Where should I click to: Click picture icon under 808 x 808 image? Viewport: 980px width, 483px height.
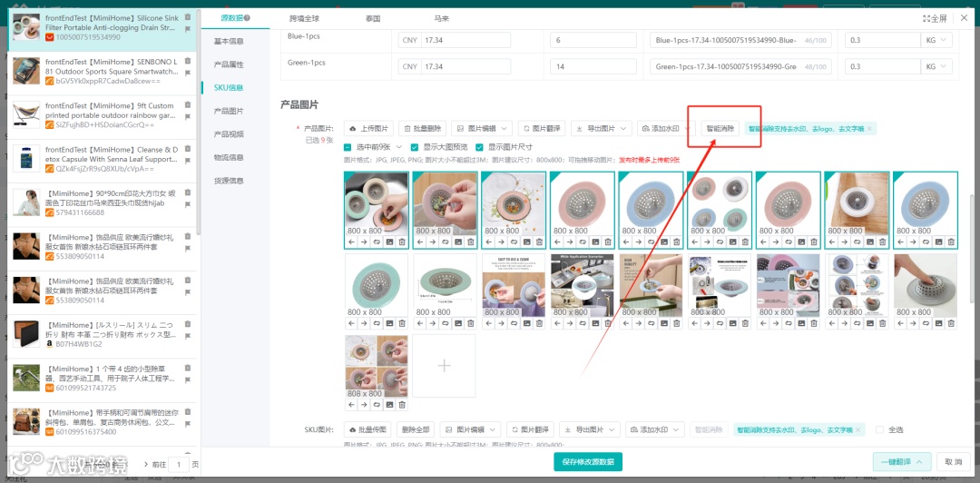point(389,405)
